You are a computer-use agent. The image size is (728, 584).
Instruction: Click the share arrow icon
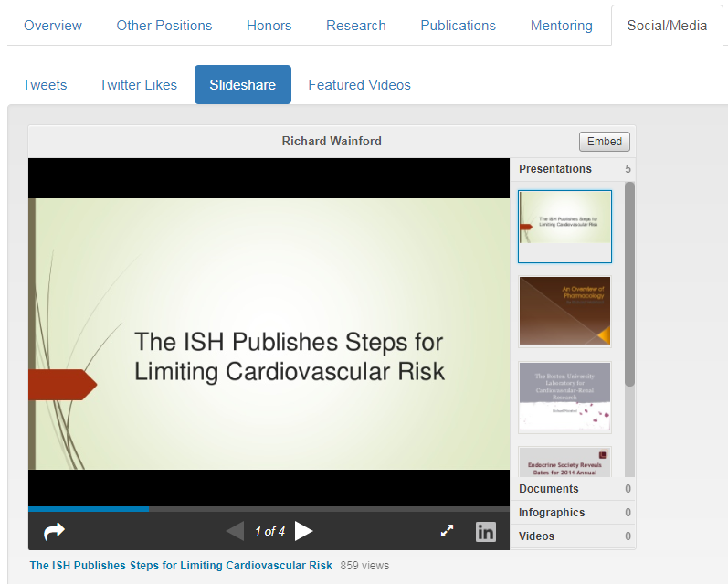tap(55, 531)
